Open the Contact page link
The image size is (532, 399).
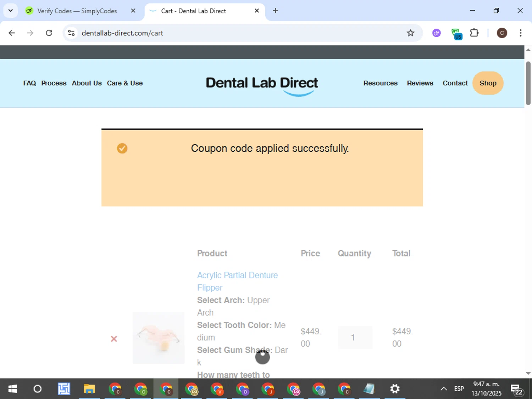[455, 83]
